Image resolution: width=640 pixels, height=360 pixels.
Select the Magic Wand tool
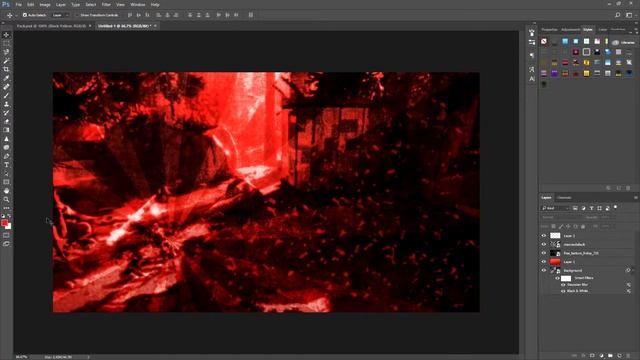[x=6, y=60]
